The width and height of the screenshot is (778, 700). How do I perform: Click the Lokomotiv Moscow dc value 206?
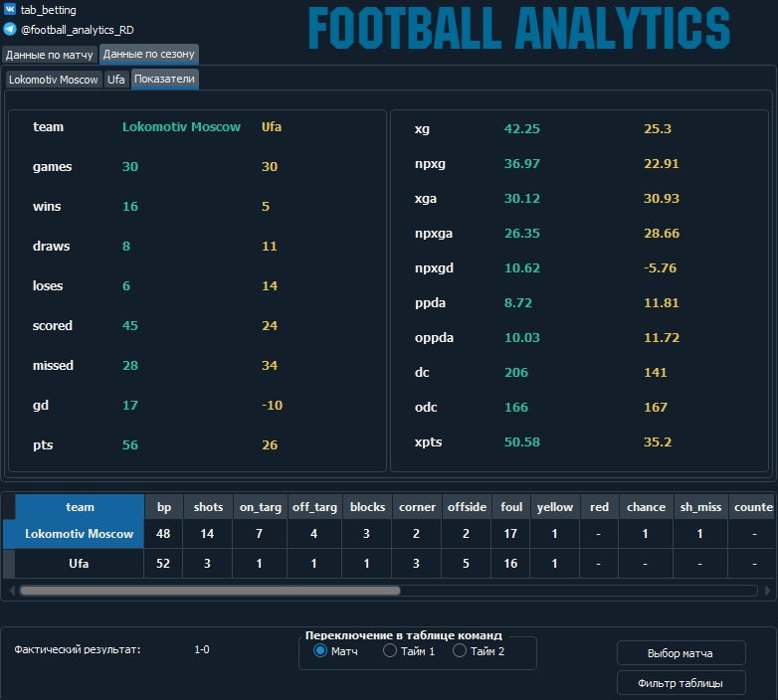click(x=516, y=372)
